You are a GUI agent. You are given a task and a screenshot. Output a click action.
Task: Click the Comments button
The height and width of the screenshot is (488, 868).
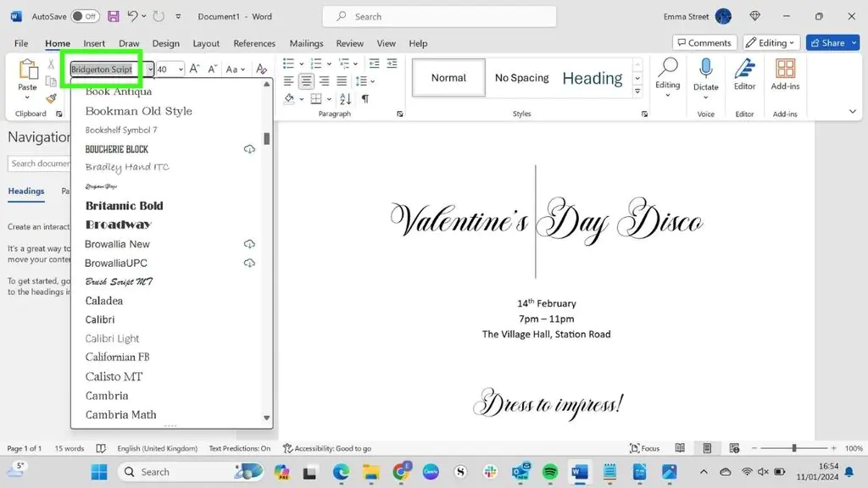point(704,42)
